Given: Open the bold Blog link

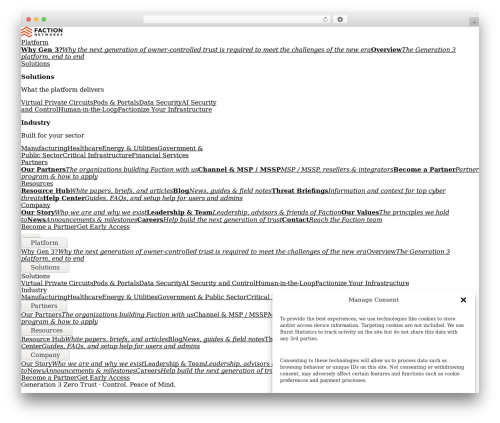Looking at the screenshot, I should [x=181, y=191].
